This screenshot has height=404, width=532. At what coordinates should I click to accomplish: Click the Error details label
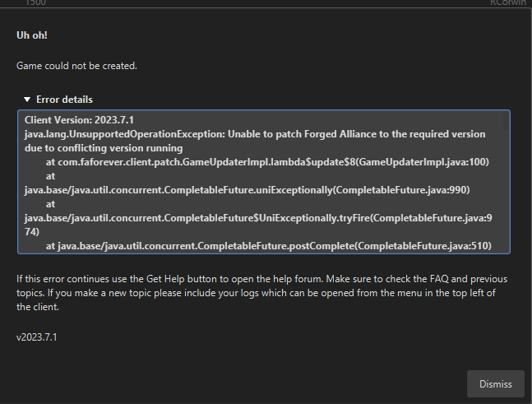(64, 100)
